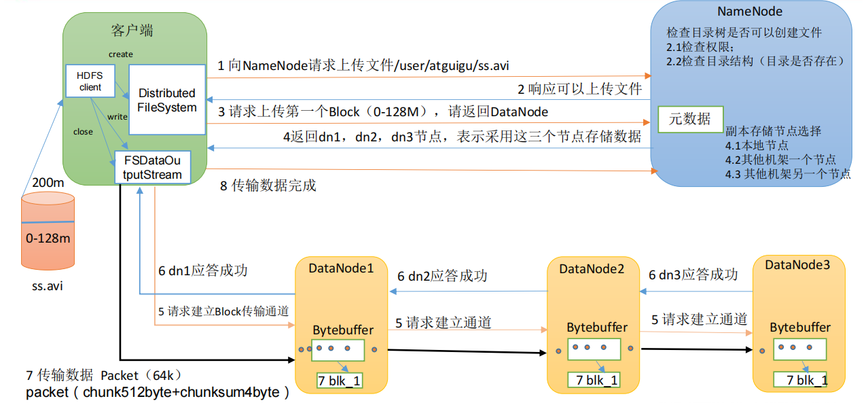Click step 1 向NameNode请求上传文件 text

(x=363, y=66)
